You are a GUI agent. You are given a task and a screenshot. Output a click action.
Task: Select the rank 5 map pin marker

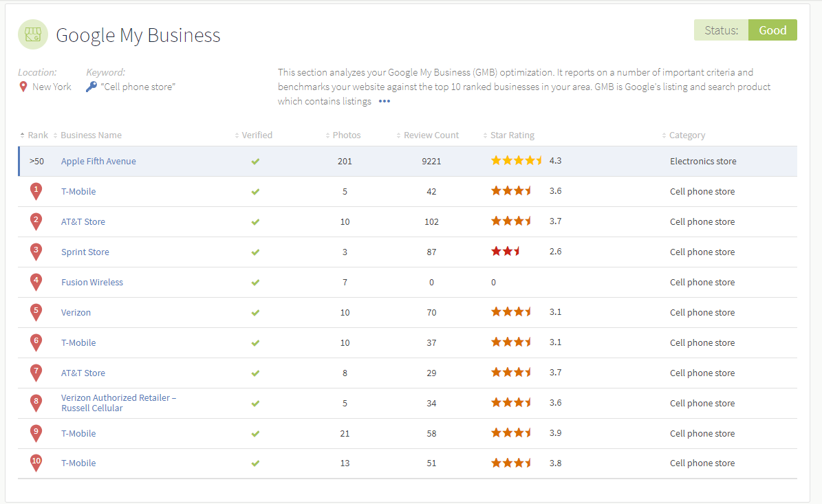coord(36,312)
